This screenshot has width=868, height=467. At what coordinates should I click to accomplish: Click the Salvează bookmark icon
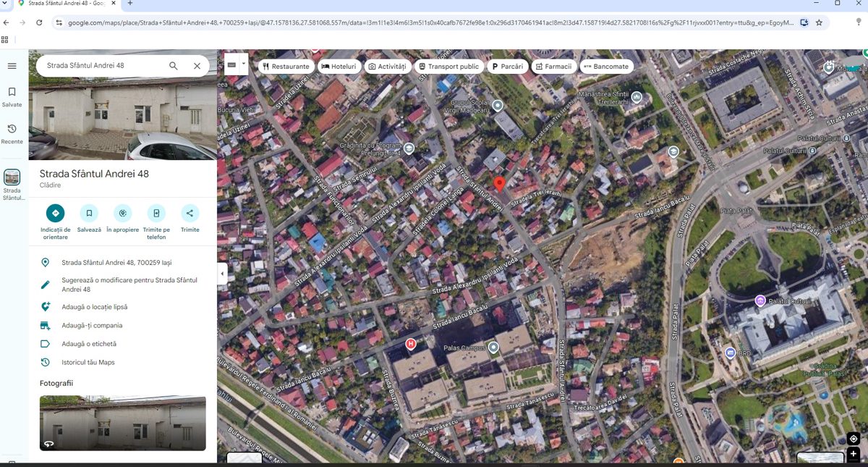pos(89,213)
